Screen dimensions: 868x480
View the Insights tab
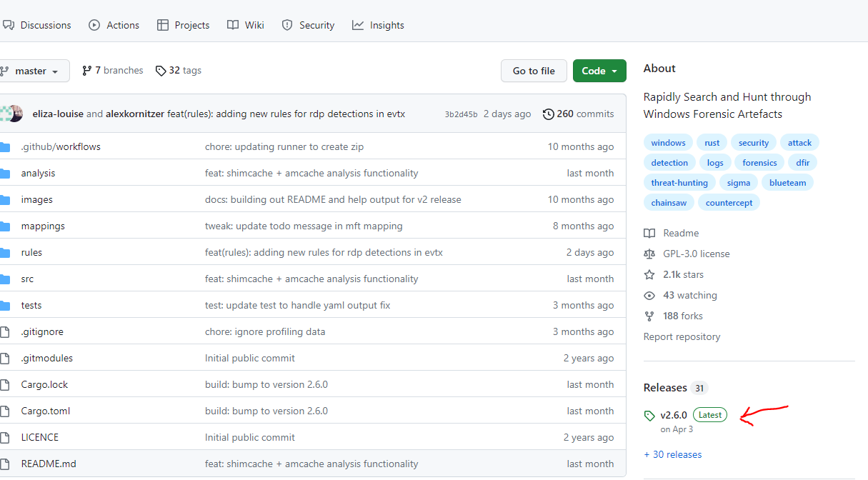coord(378,25)
